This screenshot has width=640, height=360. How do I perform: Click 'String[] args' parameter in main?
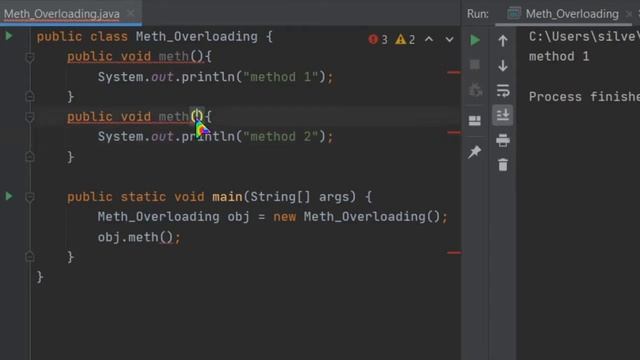pyautogui.click(x=300, y=197)
